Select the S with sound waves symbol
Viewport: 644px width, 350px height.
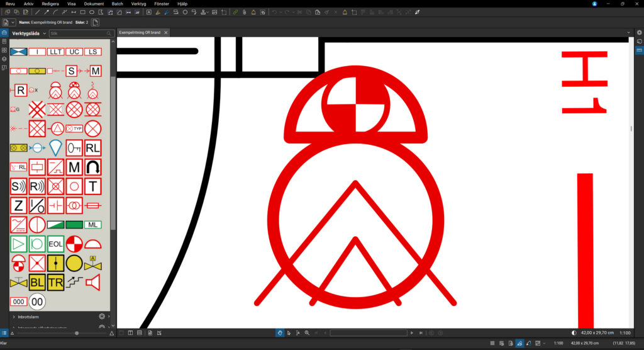(x=18, y=186)
